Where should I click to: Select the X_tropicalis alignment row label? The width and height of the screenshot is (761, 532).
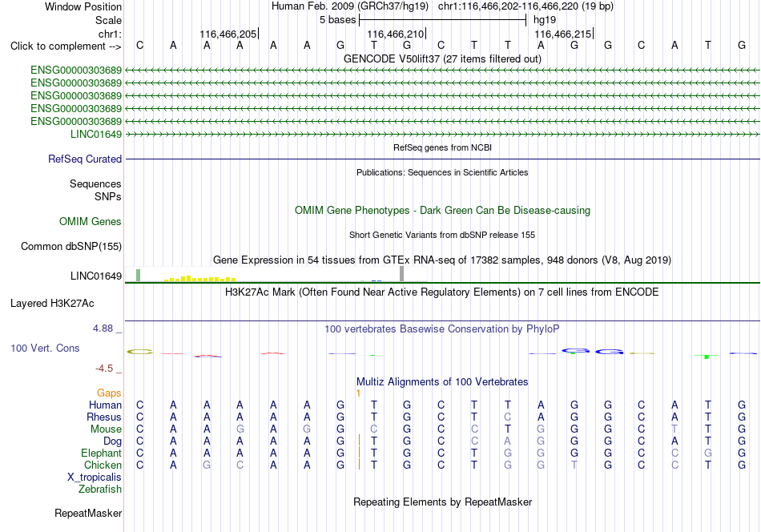95,478
